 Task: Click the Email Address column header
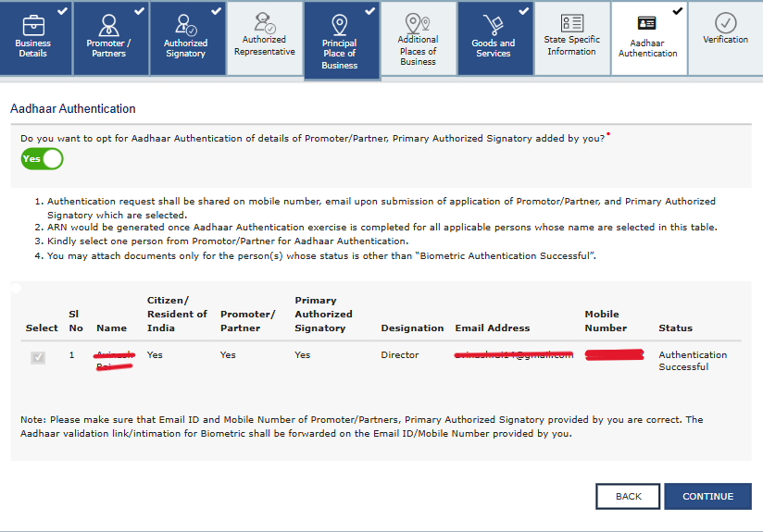pos(492,328)
